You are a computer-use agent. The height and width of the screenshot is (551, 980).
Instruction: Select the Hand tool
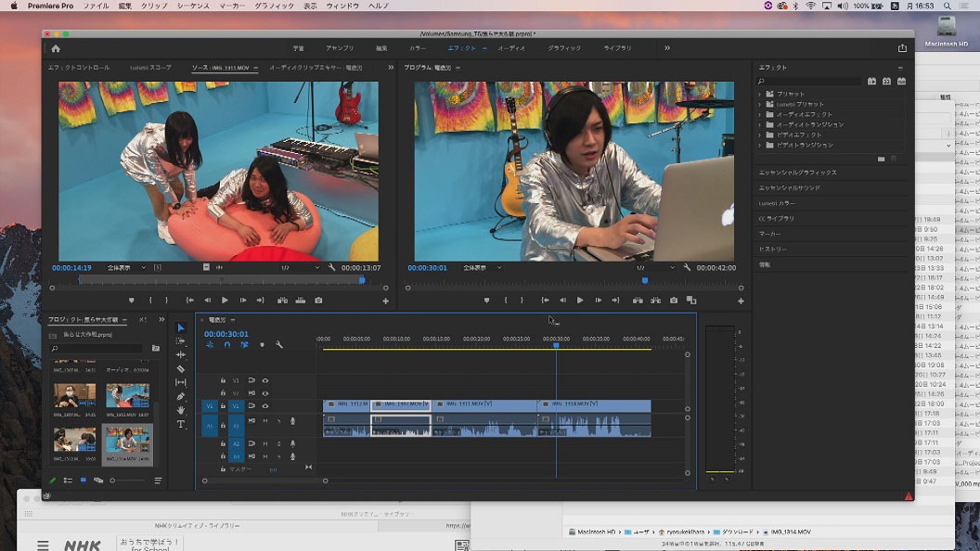[181, 410]
